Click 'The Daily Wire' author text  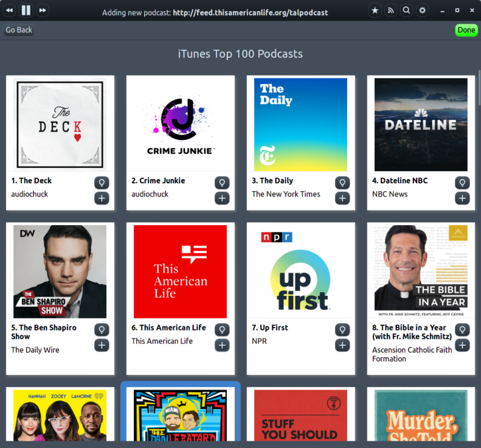pos(35,350)
